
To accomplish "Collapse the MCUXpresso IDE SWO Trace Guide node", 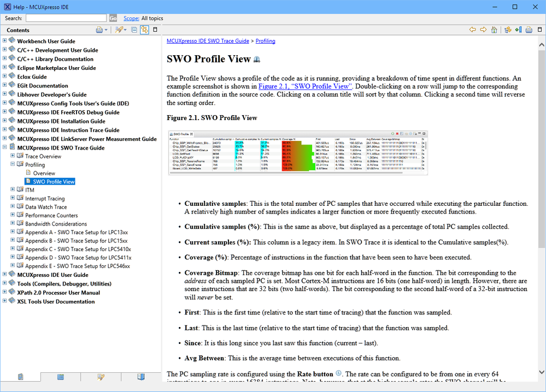I will [4, 147].
